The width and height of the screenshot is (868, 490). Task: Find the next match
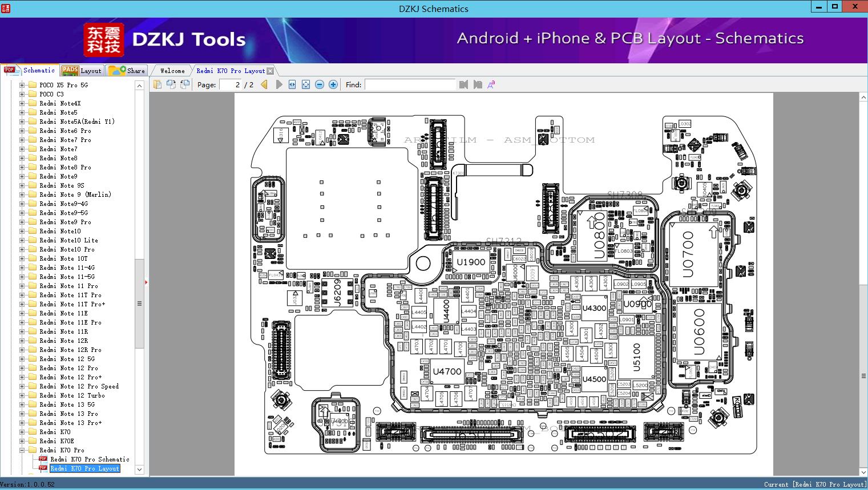click(478, 84)
